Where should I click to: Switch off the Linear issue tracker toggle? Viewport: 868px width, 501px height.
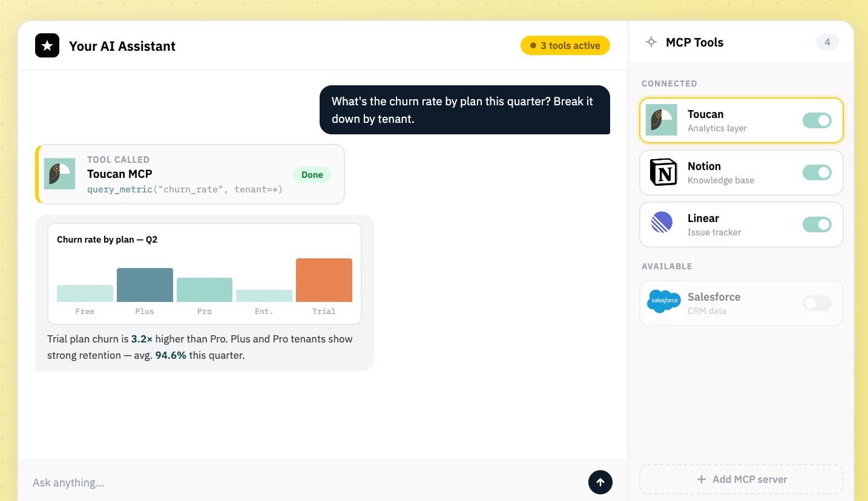point(817,224)
